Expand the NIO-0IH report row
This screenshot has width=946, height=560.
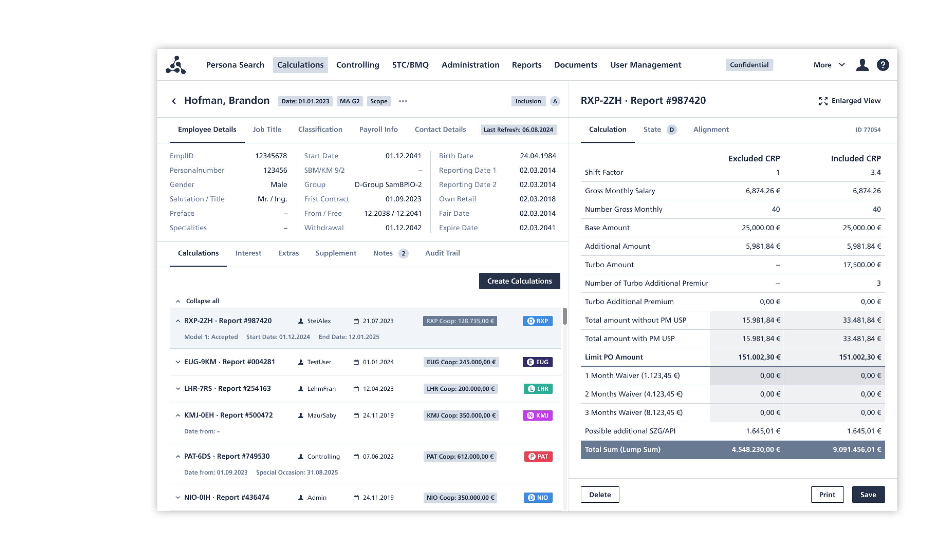tap(178, 498)
